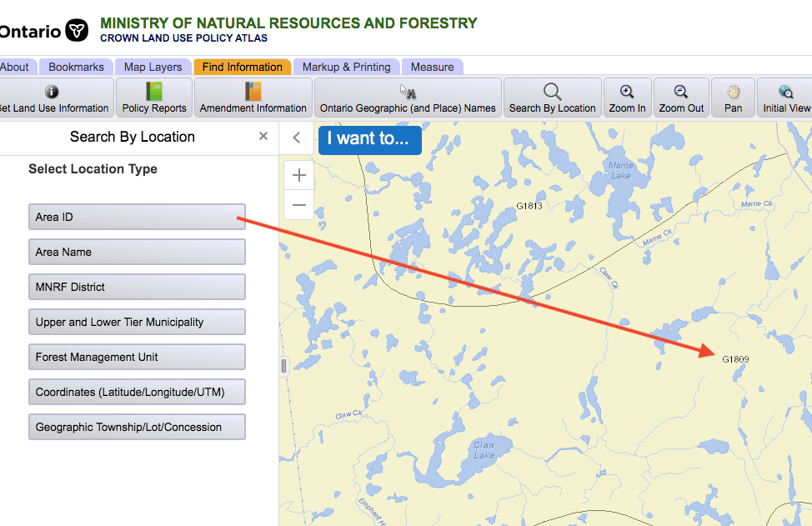Click the panel splitter handle

point(283,367)
